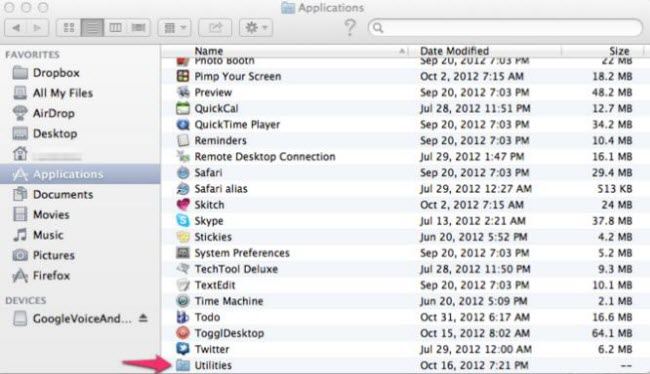
Task: Select Applications in the sidebar
Action: (80, 174)
